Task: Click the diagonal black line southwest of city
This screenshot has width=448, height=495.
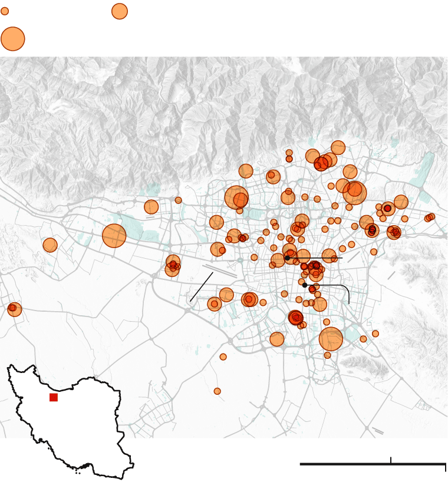Action: click(x=202, y=287)
